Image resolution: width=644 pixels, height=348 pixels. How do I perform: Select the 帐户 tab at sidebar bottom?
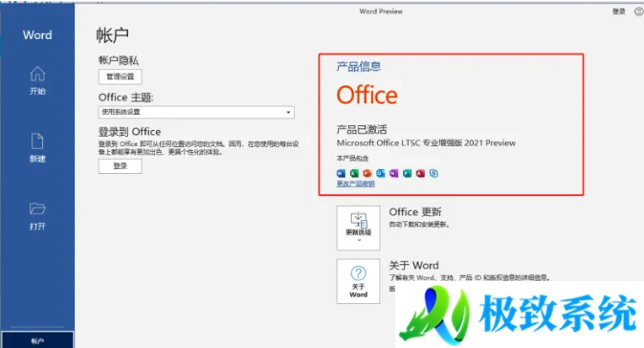tap(37, 340)
